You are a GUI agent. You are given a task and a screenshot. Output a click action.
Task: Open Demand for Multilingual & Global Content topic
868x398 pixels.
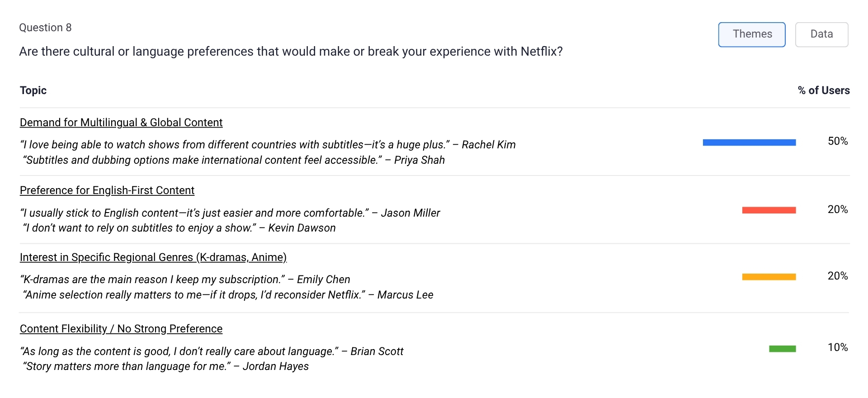tap(121, 123)
